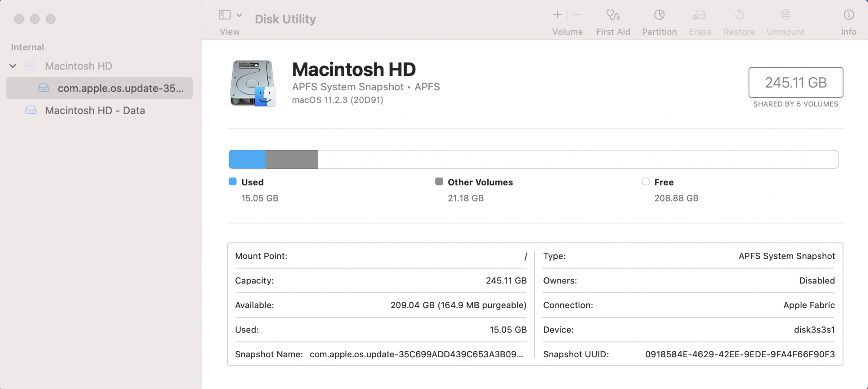Click the Macintosh HD - Data drive icon

pos(31,110)
